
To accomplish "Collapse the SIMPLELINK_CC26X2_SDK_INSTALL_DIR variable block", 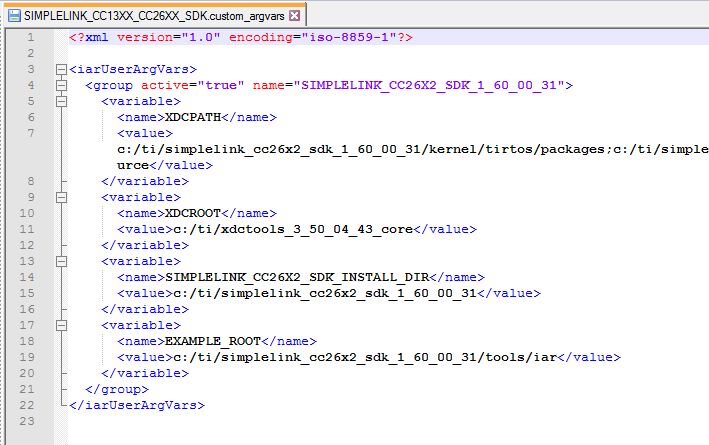I will (x=62, y=262).
